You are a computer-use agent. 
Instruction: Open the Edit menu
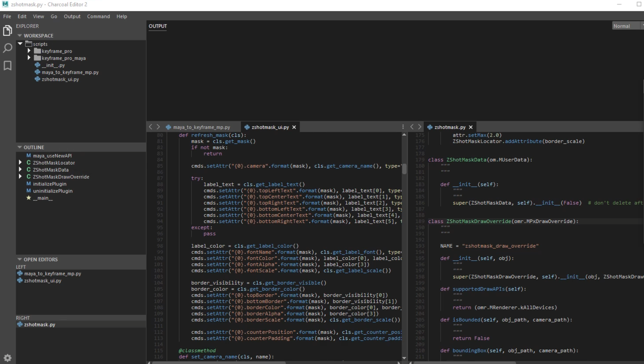(22, 16)
